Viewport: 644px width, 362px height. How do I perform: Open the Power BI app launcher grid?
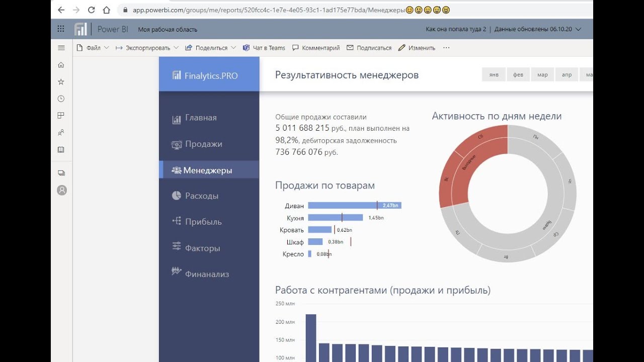click(x=61, y=29)
